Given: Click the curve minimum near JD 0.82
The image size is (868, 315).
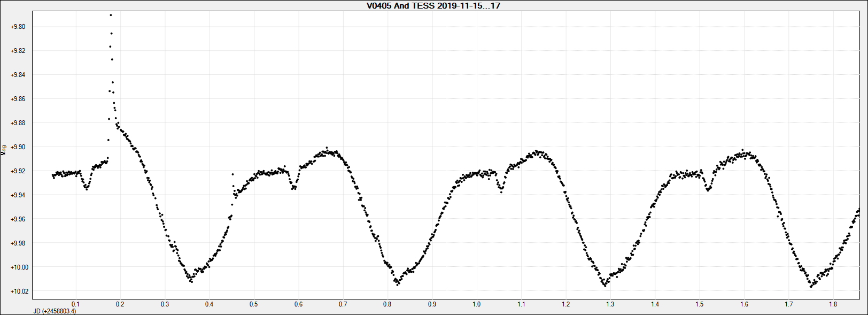Looking at the screenshot, I should [398, 285].
